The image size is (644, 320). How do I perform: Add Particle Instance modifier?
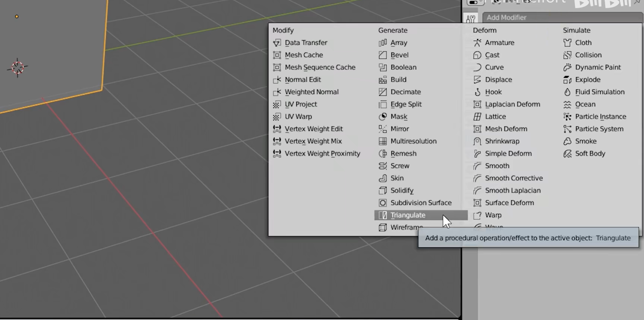coord(600,116)
